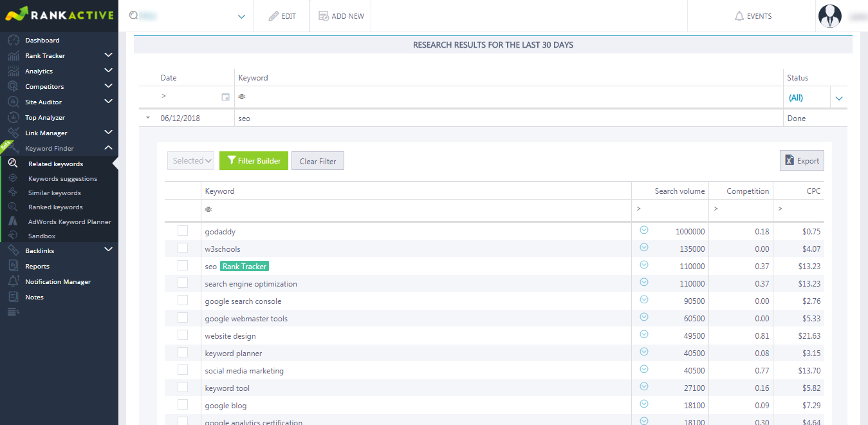Export results with Export button

(802, 161)
